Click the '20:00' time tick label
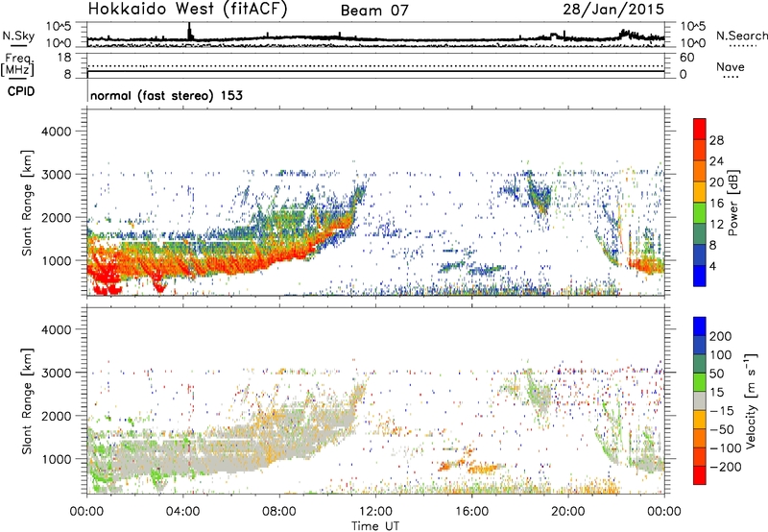 tap(567, 512)
